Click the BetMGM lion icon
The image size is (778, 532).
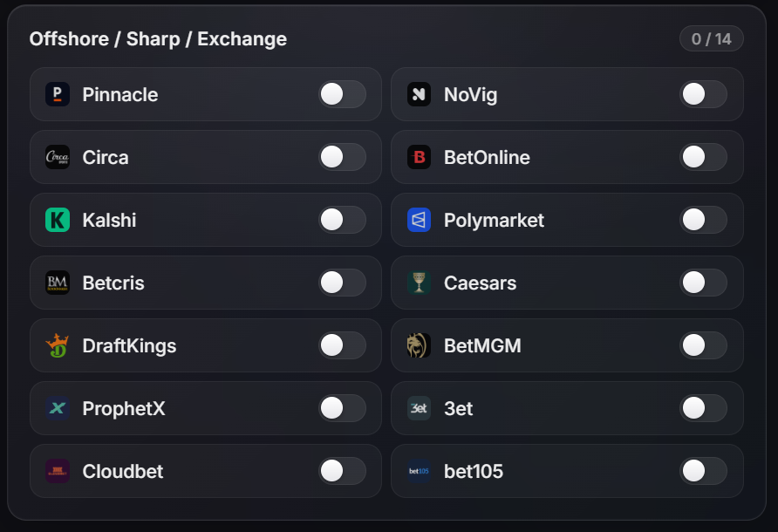419,345
